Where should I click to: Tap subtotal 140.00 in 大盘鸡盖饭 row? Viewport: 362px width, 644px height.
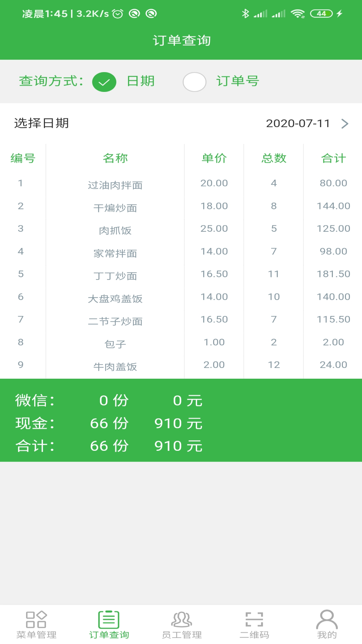tap(333, 297)
